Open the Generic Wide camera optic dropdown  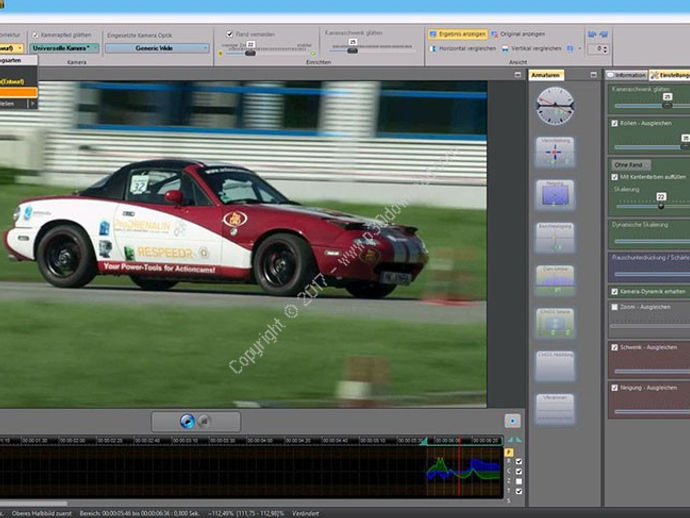tap(157, 48)
